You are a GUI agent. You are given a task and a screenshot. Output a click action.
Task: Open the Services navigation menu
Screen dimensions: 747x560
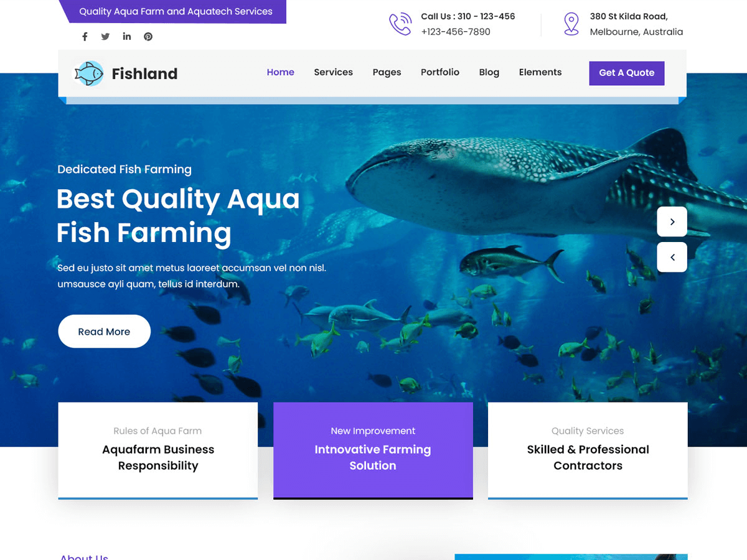pos(333,72)
